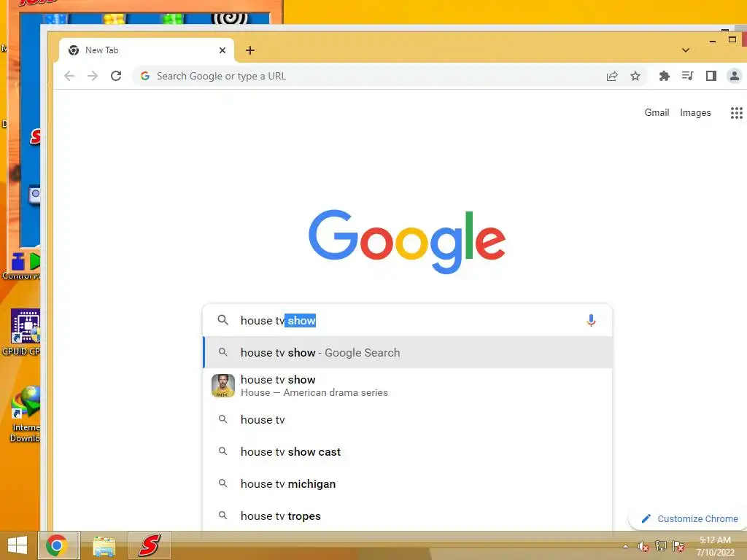
Task: Click the Google G icon in the address bar
Action: 145,76
